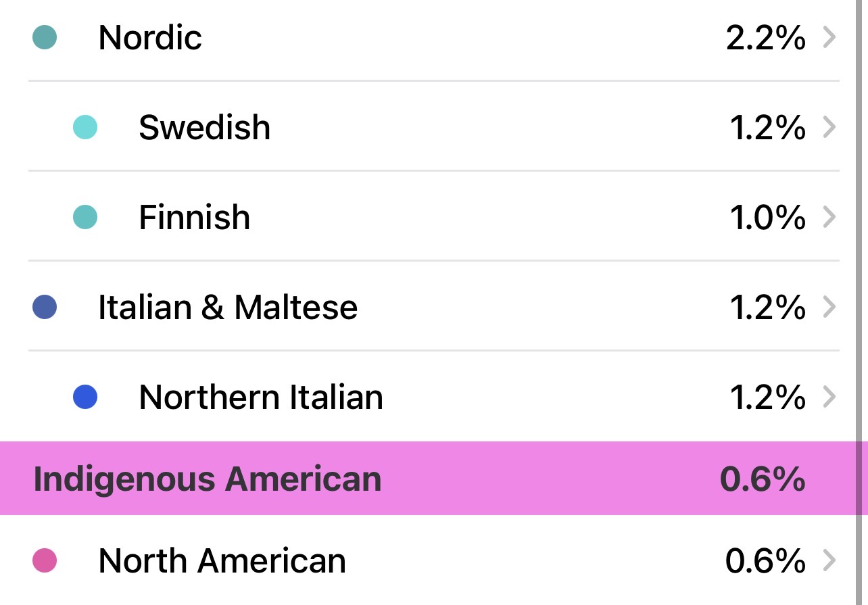The height and width of the screenshot is (605, 868).
Task: Click the Northern Italian blue dot
Action: tap(85, 397)
